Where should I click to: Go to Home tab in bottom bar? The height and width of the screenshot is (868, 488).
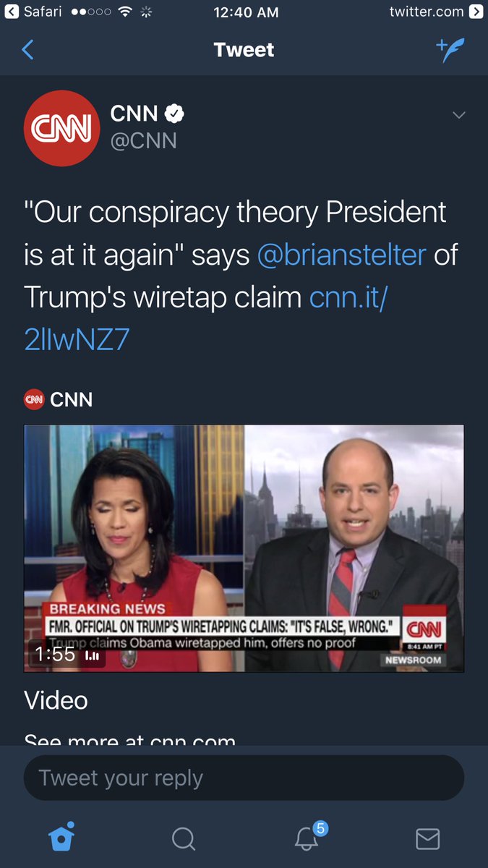61,838
